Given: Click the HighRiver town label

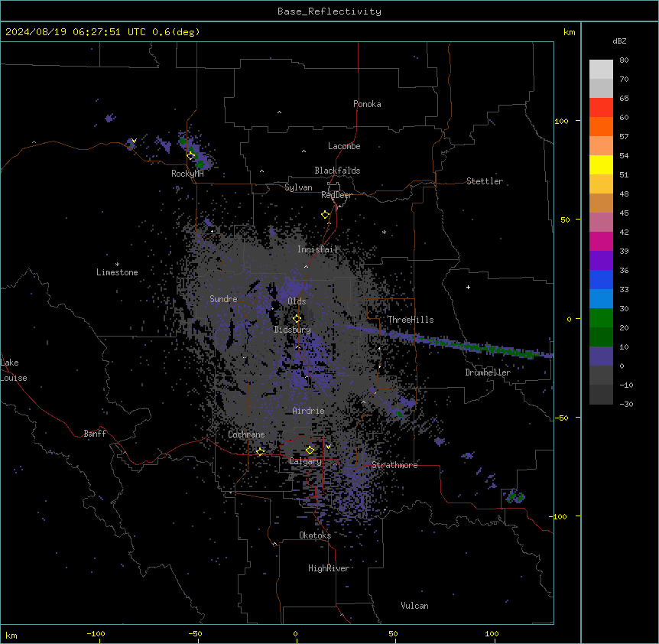Looking at the screenshot, I should (x=329, y=568).
